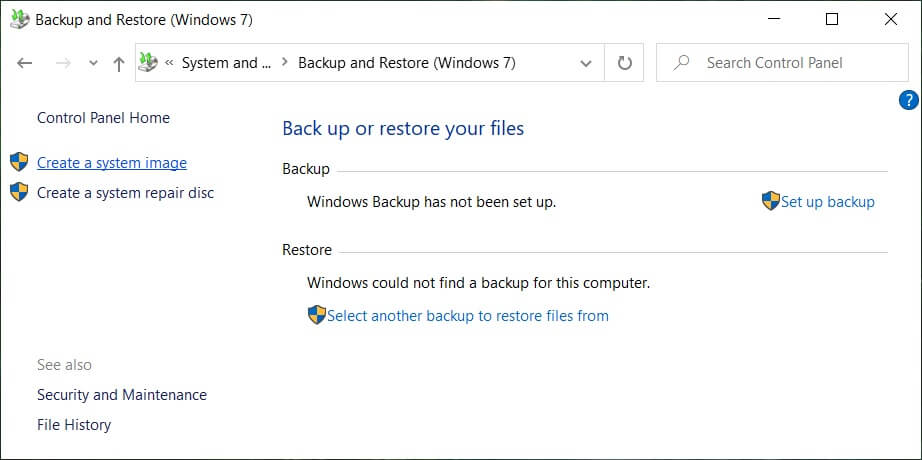Click the back navigation arrow
Image resolution: width=922 pixels, height=460 pixels.
(x=24, y=63)
